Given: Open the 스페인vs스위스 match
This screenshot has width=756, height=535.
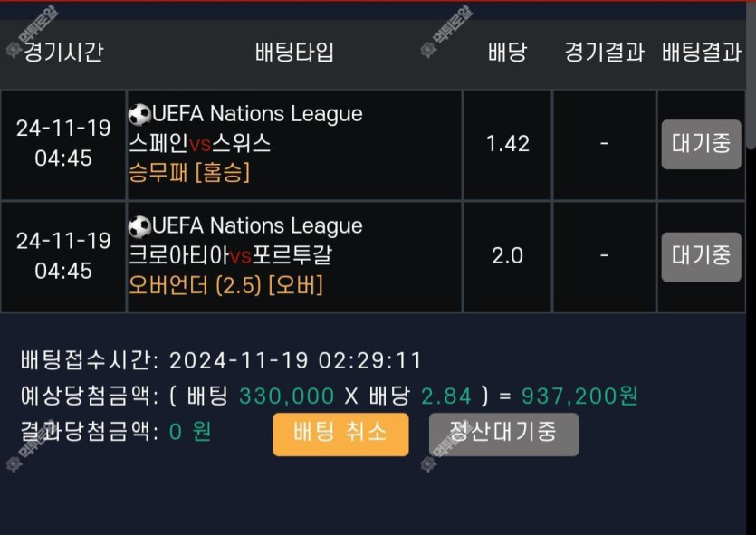Looking at the screenshot, I should click(x=200, y=143).
